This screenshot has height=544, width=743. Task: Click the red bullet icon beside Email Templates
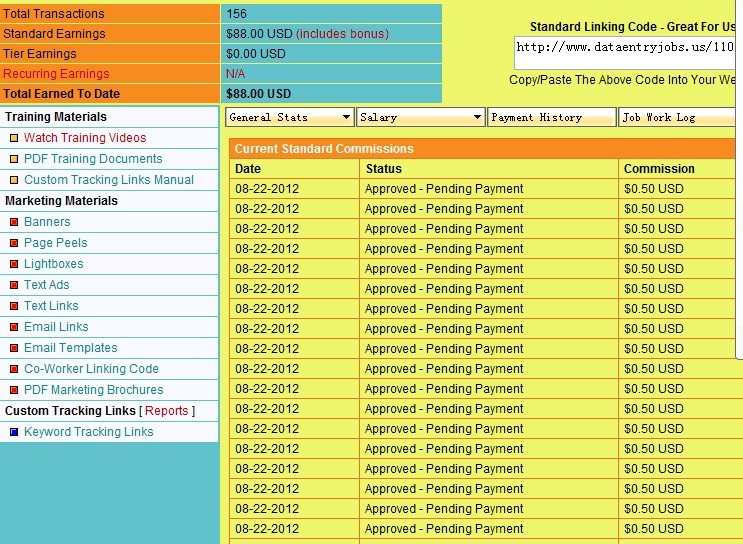14,348
